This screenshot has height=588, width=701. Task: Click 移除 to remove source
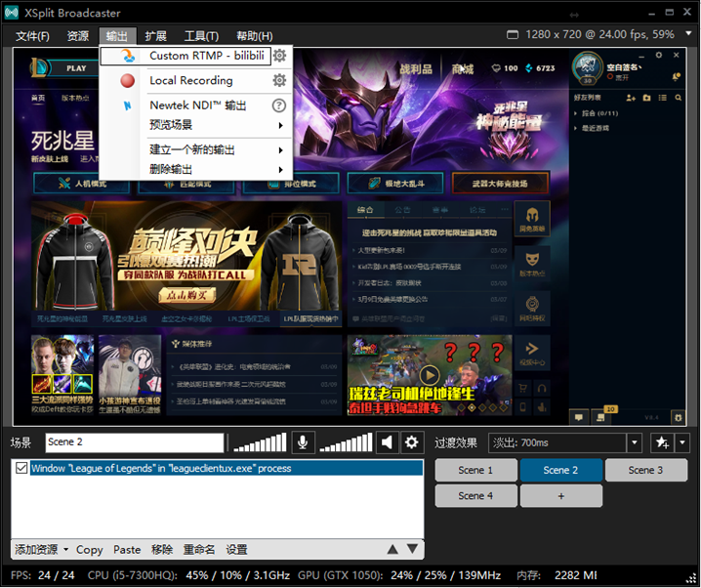162,550
